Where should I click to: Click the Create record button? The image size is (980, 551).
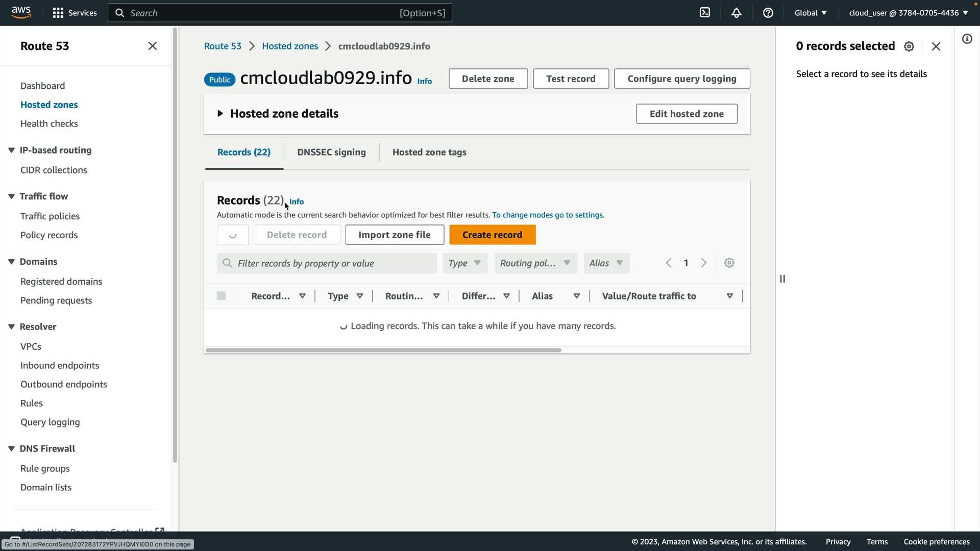pos(492,235)
